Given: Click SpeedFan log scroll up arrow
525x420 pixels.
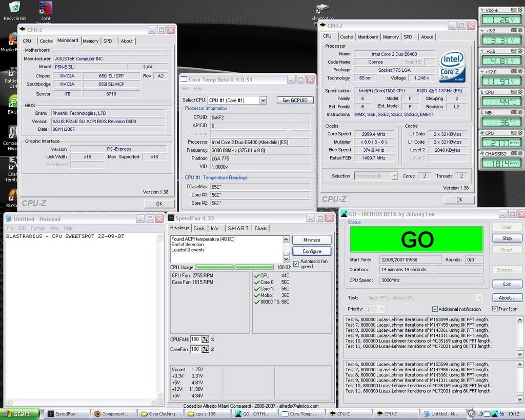Looking at the screenshot, I should pos(286,239).
